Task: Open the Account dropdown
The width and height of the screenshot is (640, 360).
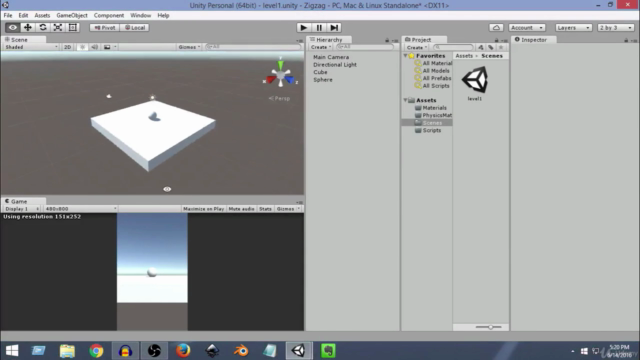Action: point(527,27)
